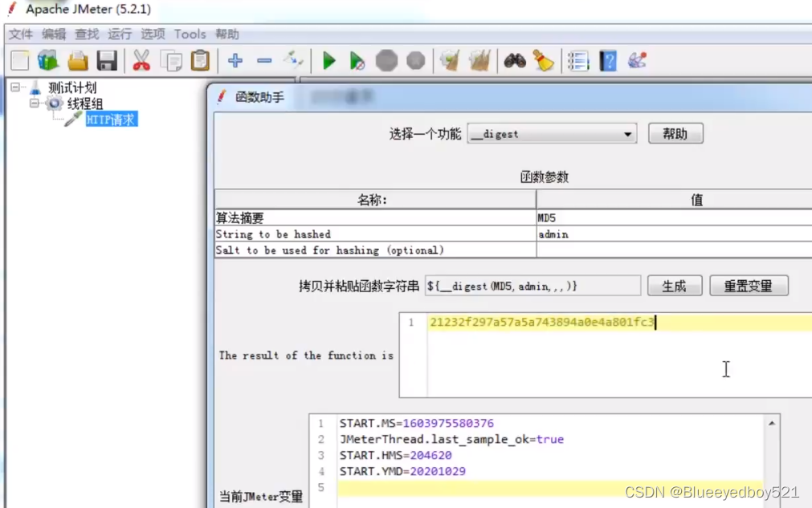
Task: Click the Clear results broom icon
Action: 450,60
